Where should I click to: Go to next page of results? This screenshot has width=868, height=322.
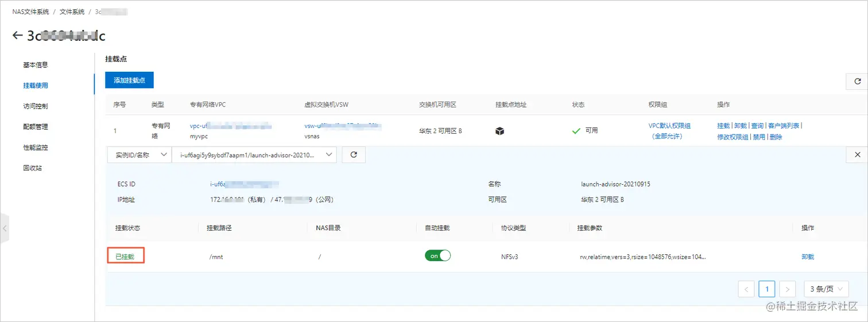788,289
